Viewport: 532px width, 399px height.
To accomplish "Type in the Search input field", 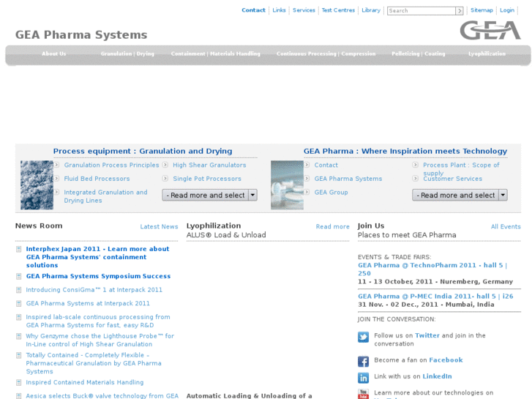I will 421,11.
